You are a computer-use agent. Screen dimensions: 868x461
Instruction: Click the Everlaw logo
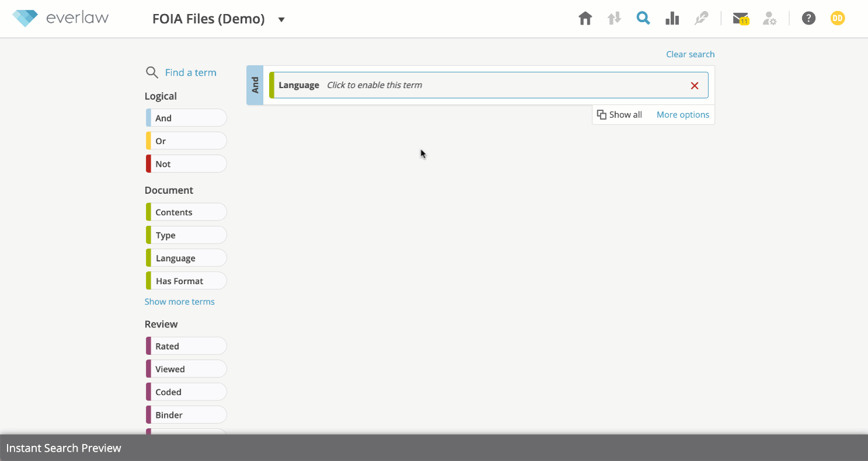click(x=61, y=18)
